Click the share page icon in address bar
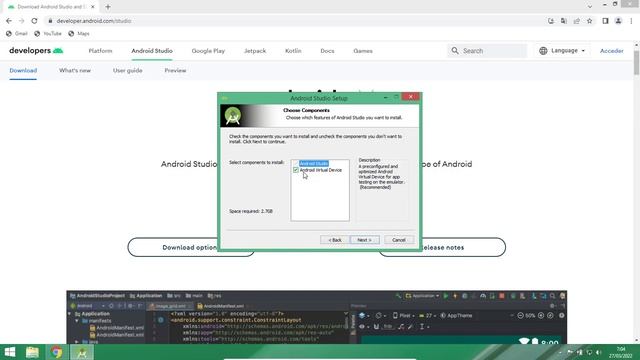Image resolution: width=640 pixels, height=360 pixels. click(576, 21)
